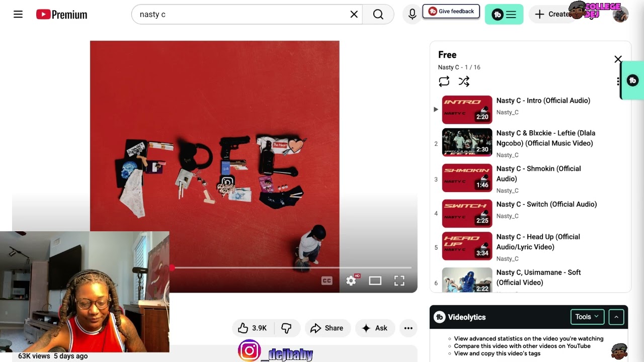Enter full screen mode

(399, 281)
